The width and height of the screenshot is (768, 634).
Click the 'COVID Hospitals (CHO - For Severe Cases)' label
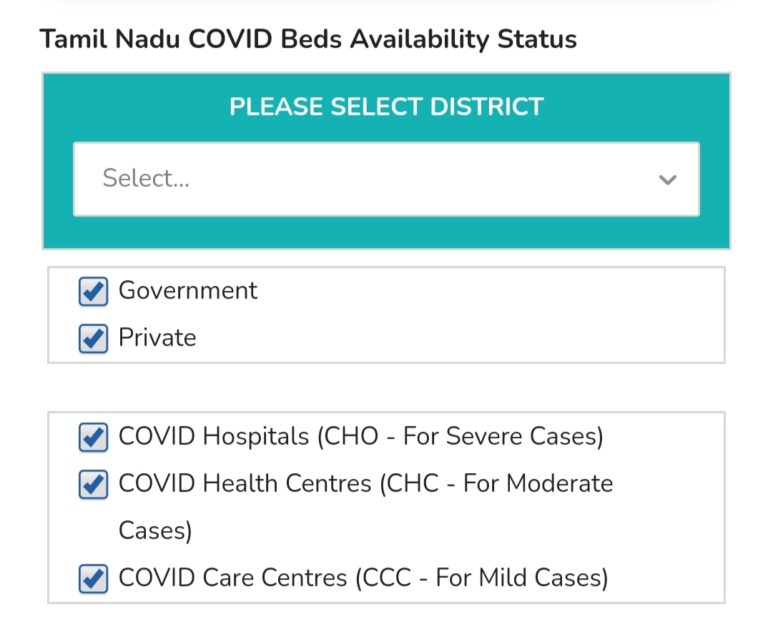[x=360, y=437]
